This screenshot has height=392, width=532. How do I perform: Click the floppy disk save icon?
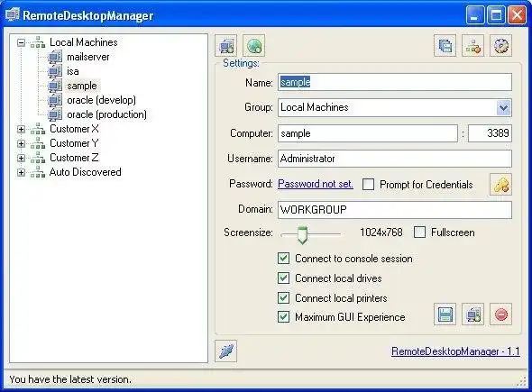pyautogui.click(x=445, y=315)
